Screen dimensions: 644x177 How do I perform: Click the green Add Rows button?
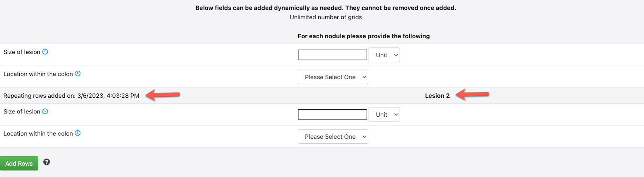click(19, 163)
